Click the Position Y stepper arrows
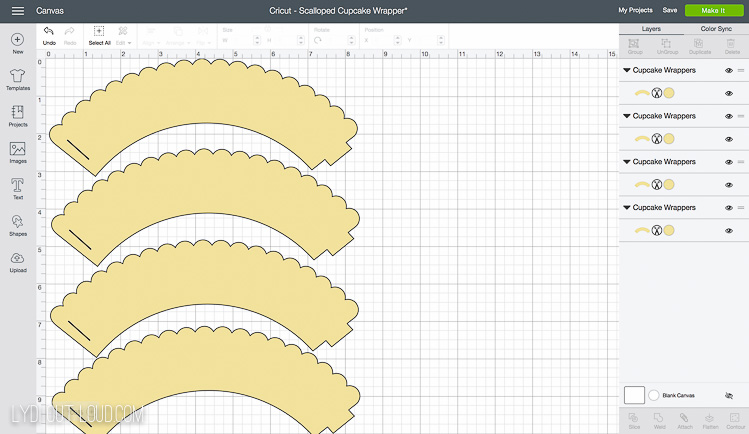The height and width of the screenshot is (434, 749). [x=441, y=41]
